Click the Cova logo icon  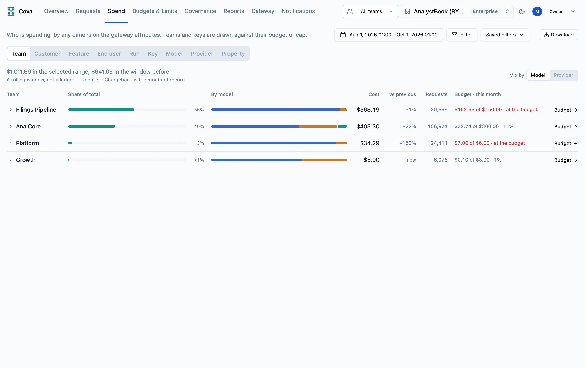[11, 11]
